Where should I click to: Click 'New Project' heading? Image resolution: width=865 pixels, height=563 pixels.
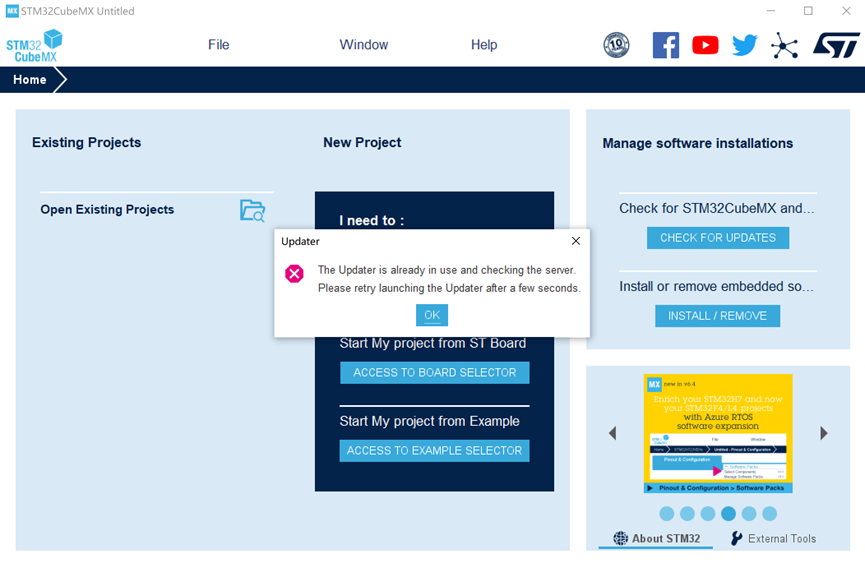[x=362, y=142]
